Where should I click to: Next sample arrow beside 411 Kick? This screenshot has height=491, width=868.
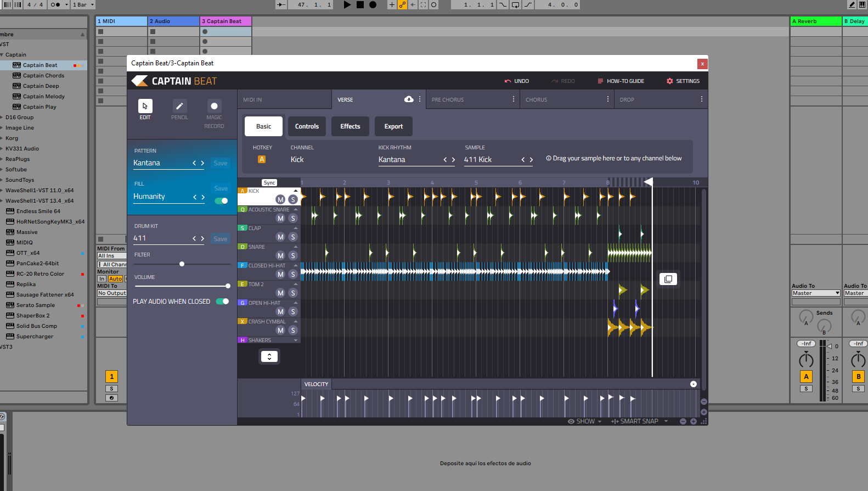pos(531,160)
